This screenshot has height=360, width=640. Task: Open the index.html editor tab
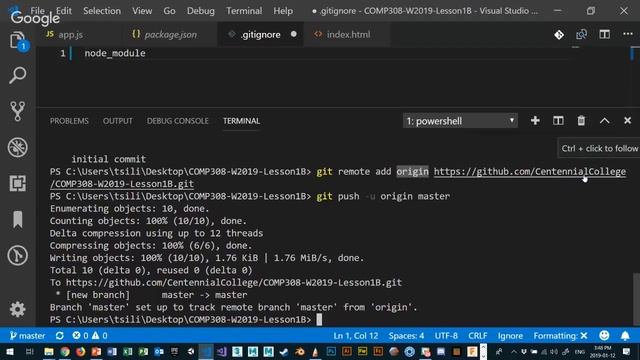[x=348, y=35]
